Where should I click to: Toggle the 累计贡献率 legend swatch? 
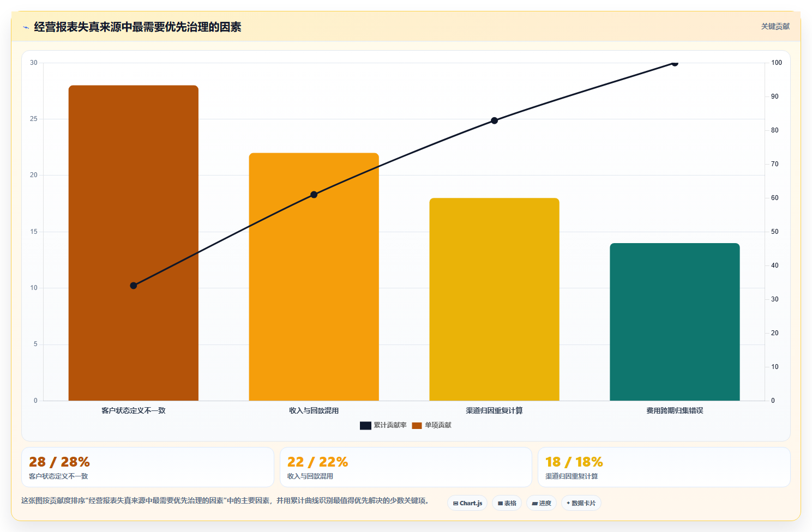pyautogui.click(x=365, y=425)
